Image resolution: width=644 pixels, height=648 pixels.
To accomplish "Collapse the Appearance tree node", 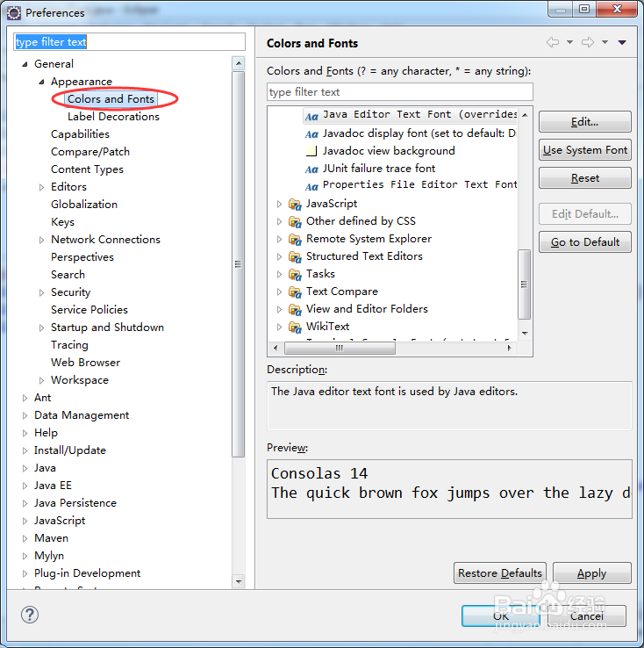I will click(41, 83).
